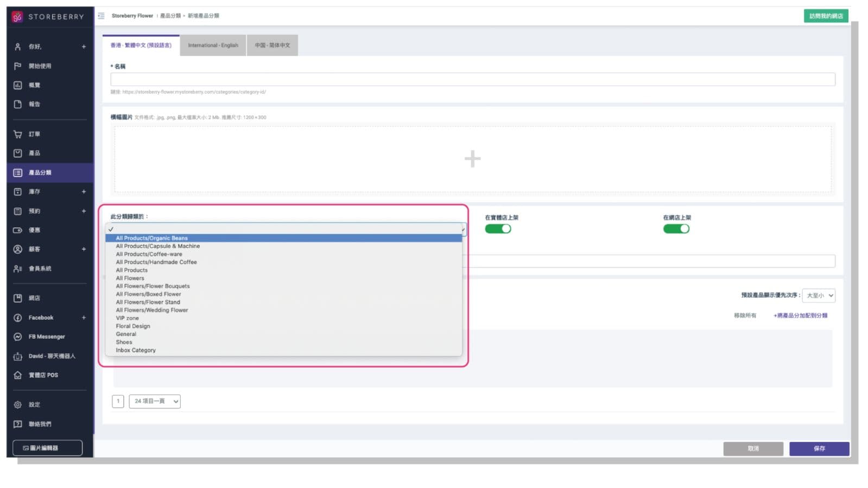Select the 產品分類 category list icon
868x488 pixels.
click(17, 173)
